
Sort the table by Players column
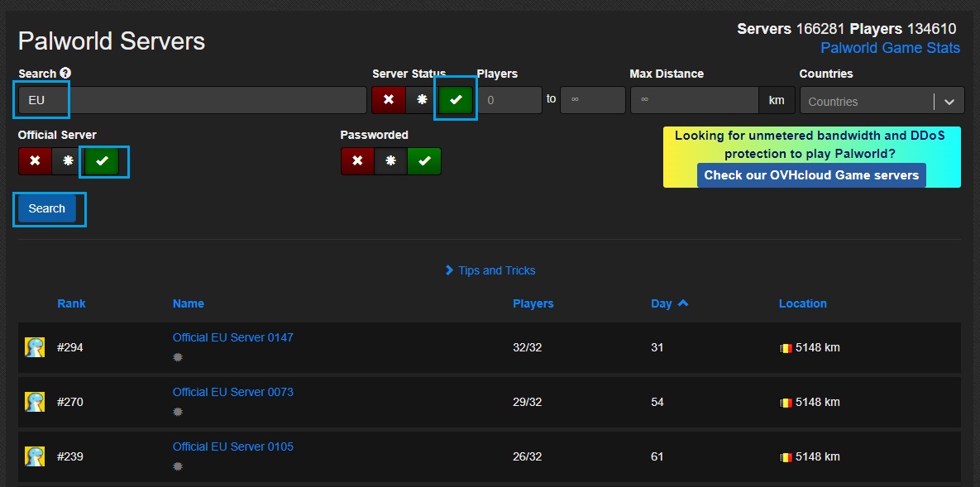pyautogui.click(x=533, y=303)
